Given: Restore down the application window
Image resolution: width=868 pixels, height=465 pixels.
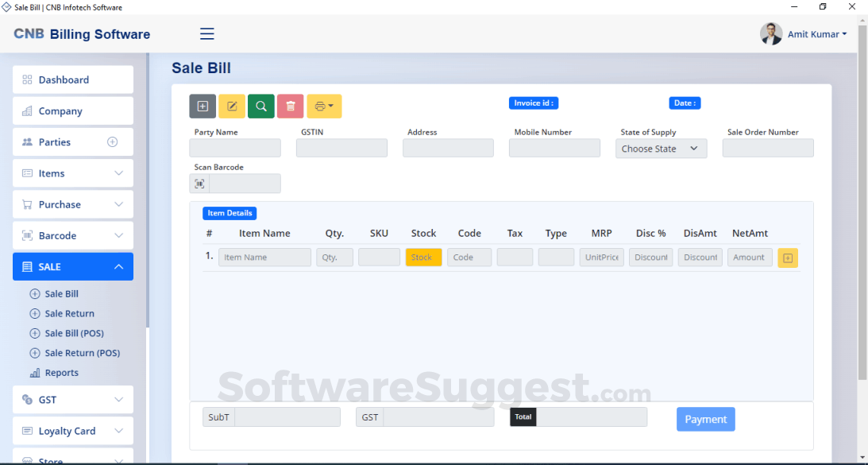Looking at the screenshot, I should (823, 7).
